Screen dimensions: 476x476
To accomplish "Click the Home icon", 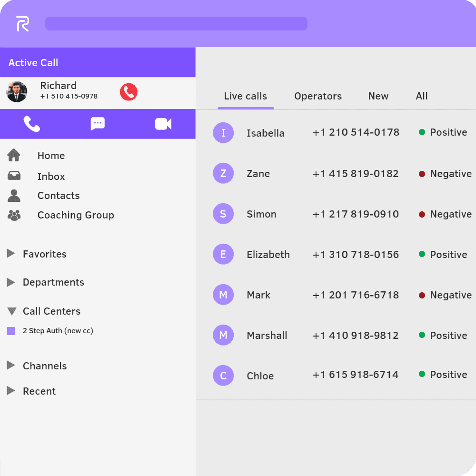I will click(x=14, y=155).
